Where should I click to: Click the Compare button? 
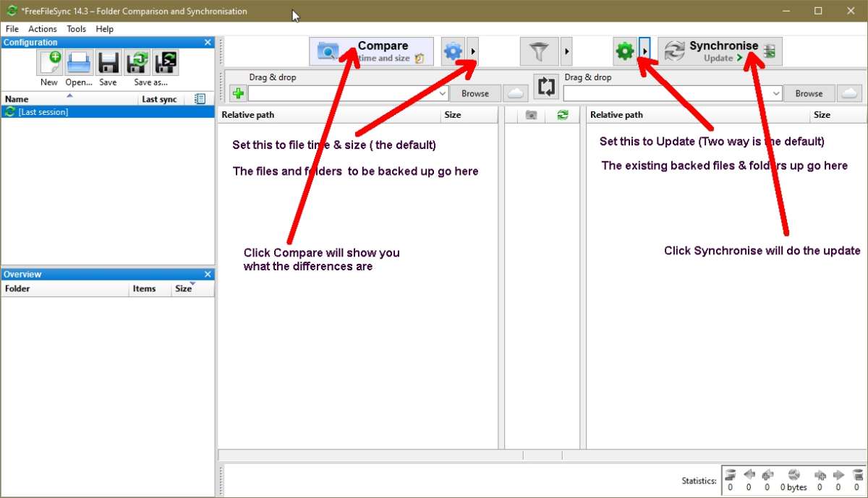(x=371, y=51)
